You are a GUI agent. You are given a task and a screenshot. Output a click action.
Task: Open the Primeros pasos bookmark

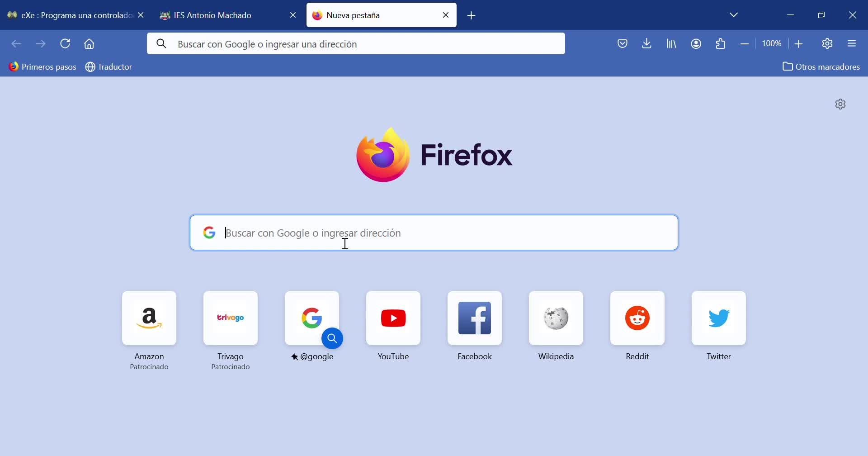[42, 67]
